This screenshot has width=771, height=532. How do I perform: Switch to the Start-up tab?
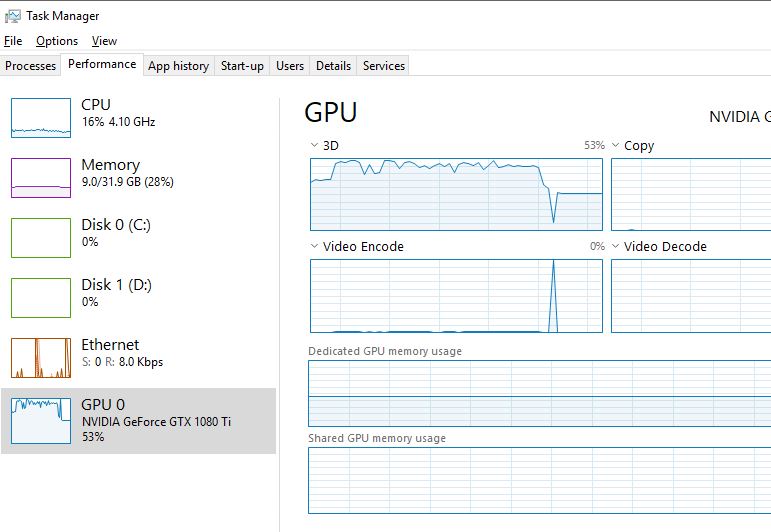click(242, 66)
